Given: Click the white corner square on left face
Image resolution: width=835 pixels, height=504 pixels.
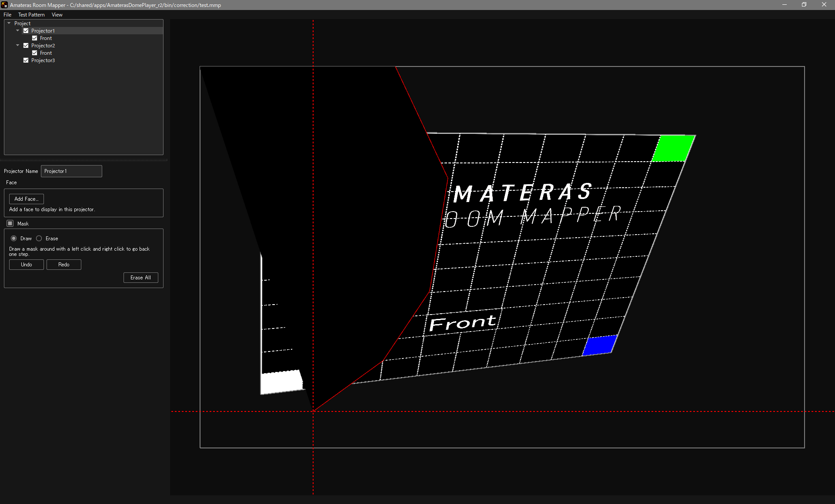Looking at the screenshot, I should tap(281, 382).
